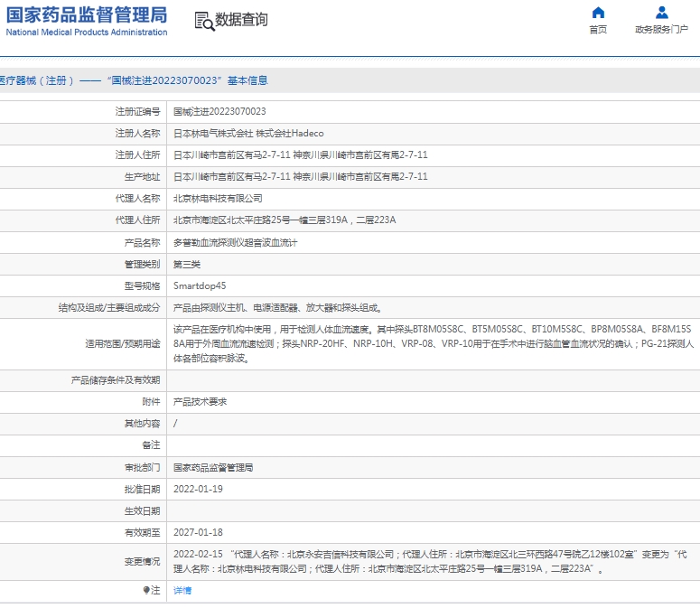The height and width of the screenshot is (608, 700).
Task: Click the 变更情况 row label
Action: 142,562
